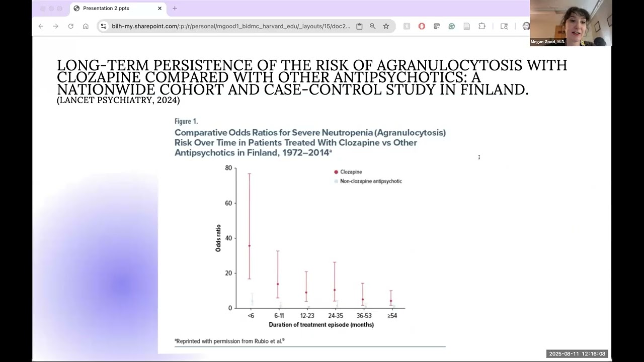Go forward to the next page
The height and width of the screenshot is (362, 644).
click(56, 26)
